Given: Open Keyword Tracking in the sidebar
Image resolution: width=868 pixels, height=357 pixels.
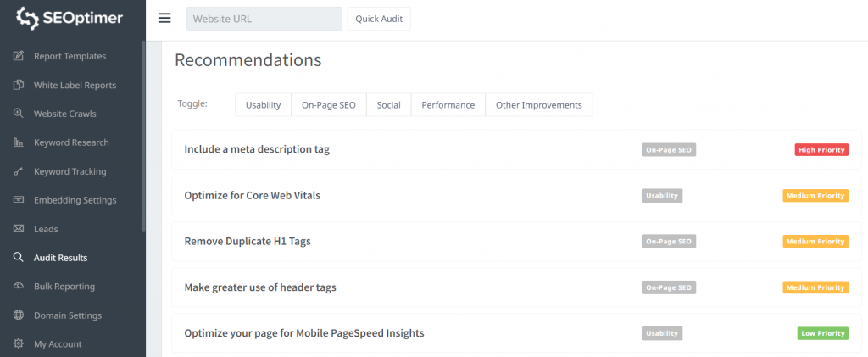Looking at the screenshot, I should coord(70,171).
